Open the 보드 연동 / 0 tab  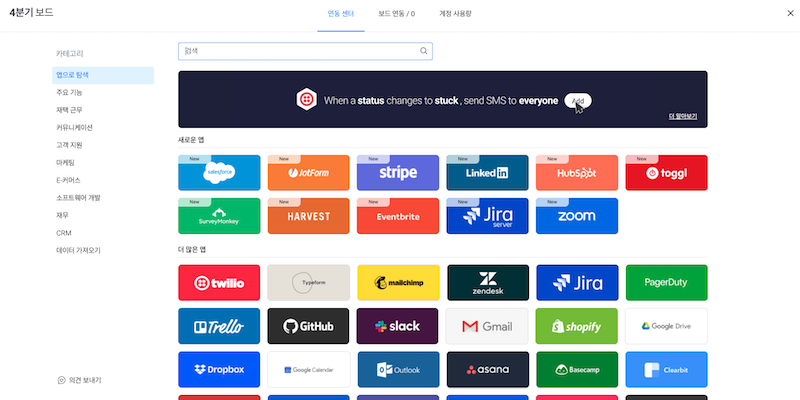pos(396,14)
